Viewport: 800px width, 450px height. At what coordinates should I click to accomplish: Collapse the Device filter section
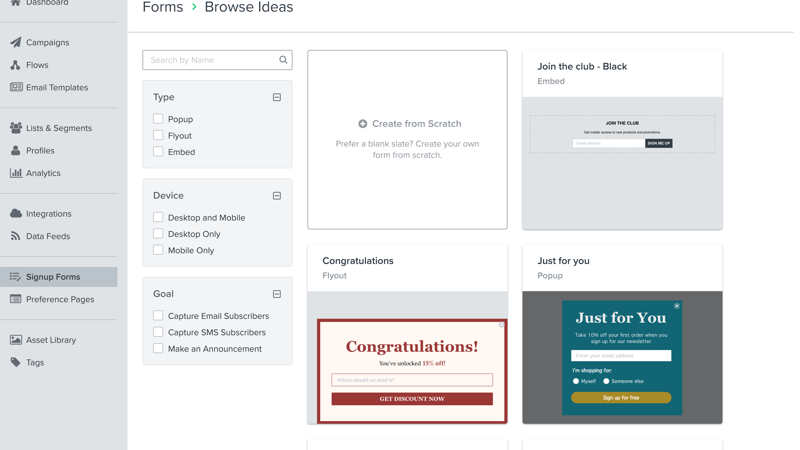(x=277, y=196)
